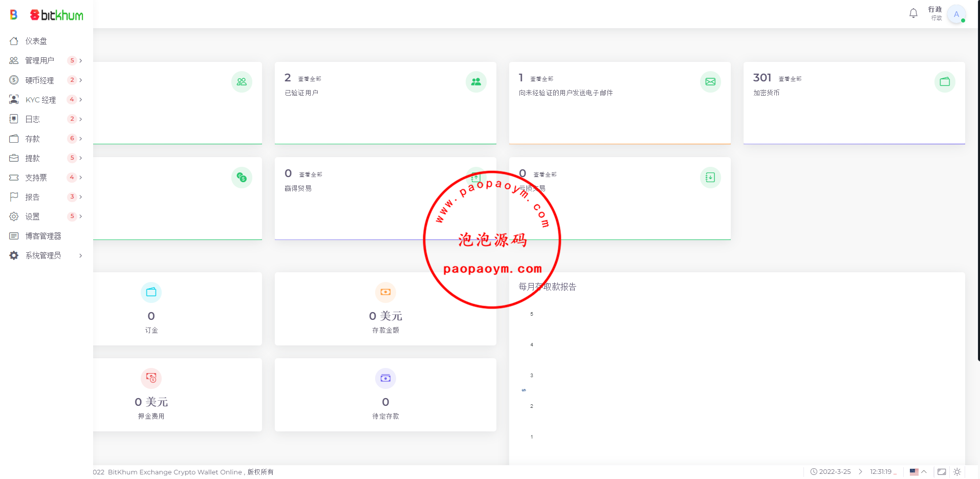The width and height of the screenshot is (980, 479).
Task: Click the cryptocurrency wallet icon on card
Action: (x=945, y=82)
